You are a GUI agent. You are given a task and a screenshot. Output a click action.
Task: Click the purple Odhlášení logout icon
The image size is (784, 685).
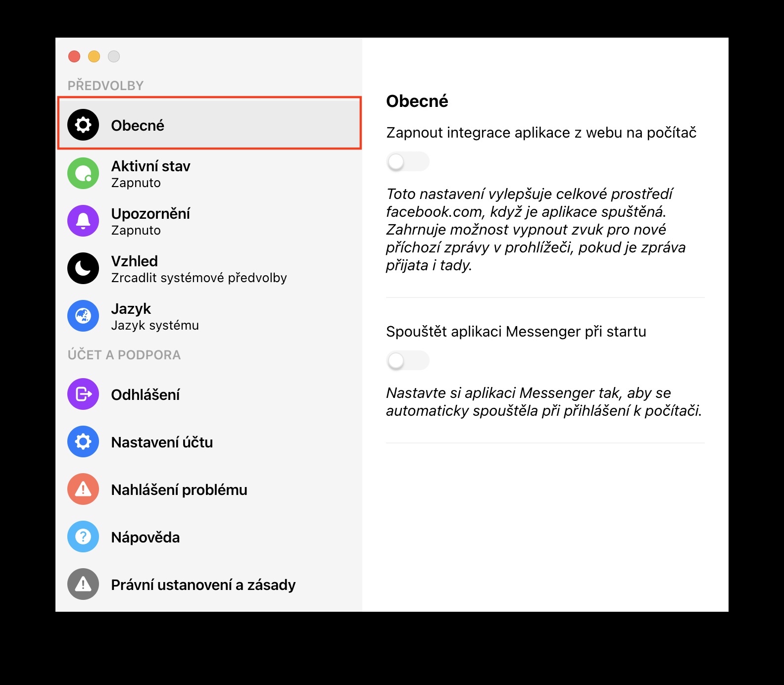pyautogui.click(x=83, y=394)
